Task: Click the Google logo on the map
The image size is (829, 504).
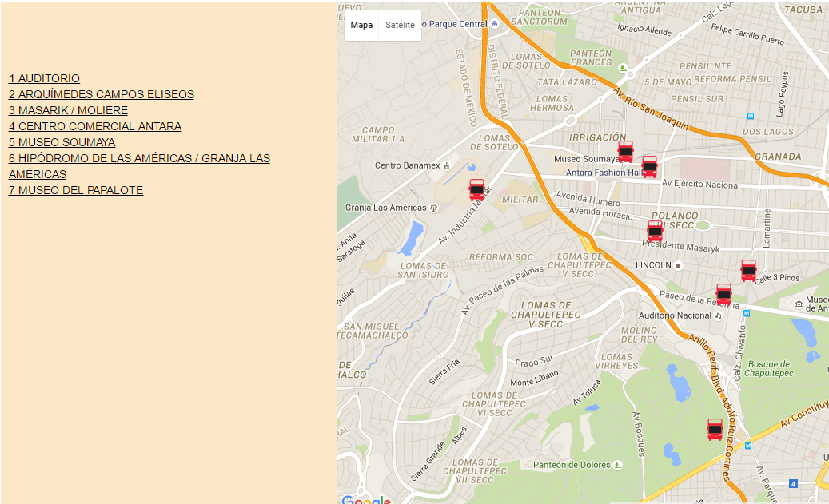Action: tap(365, 500)
